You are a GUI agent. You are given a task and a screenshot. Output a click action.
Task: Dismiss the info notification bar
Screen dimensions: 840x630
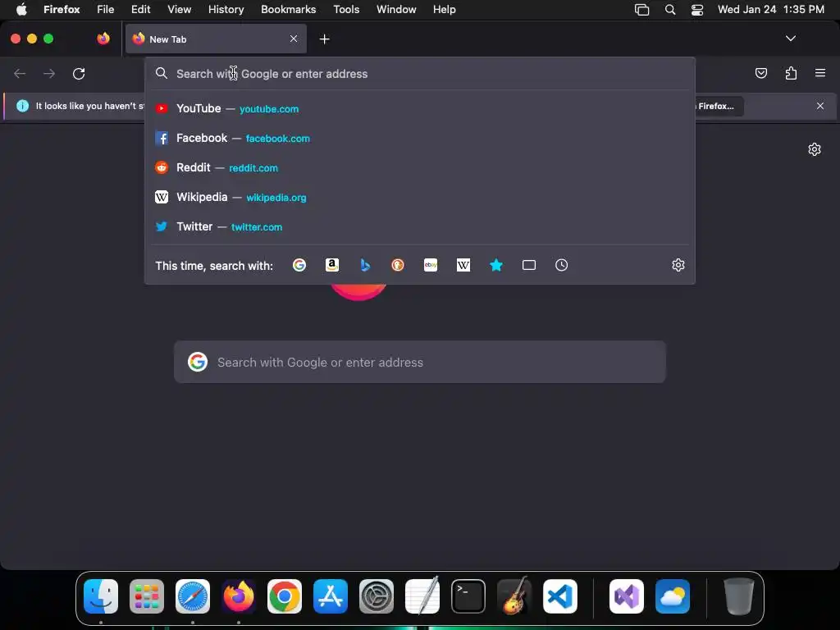(x=820, y=106)
